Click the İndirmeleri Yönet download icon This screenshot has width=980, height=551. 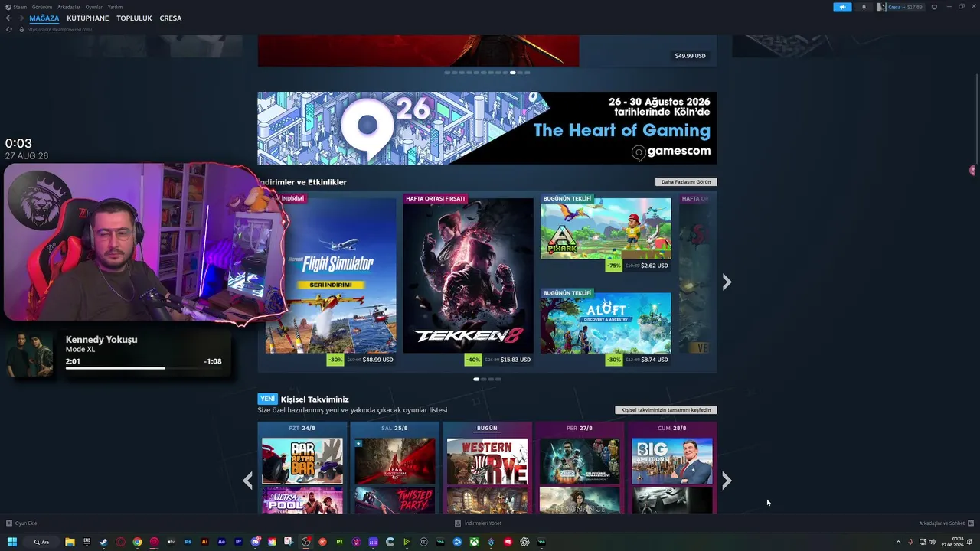pos(458,523)
